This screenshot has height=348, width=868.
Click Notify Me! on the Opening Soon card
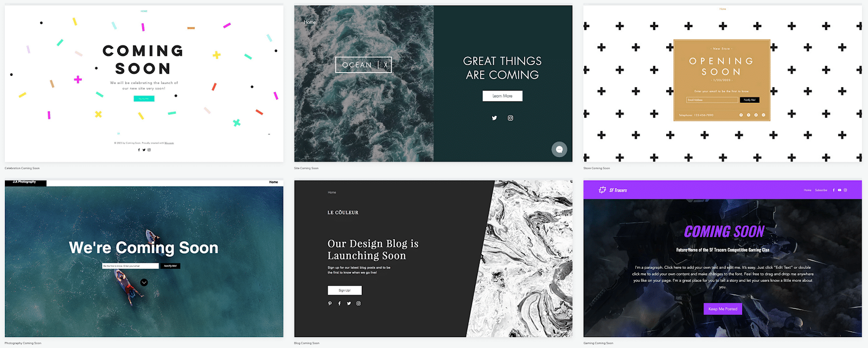click(x=750, y=100)
